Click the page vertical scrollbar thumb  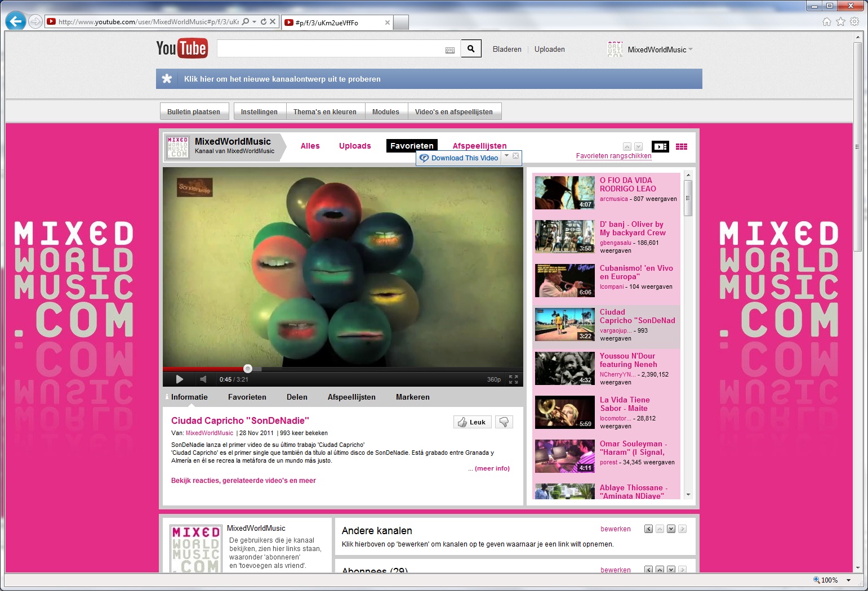(858, 146)
